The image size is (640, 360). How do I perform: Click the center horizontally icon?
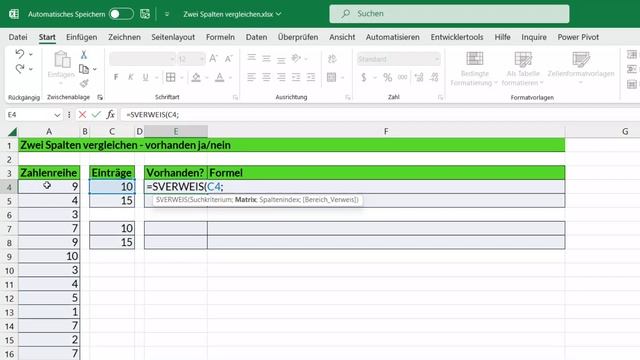266,77
